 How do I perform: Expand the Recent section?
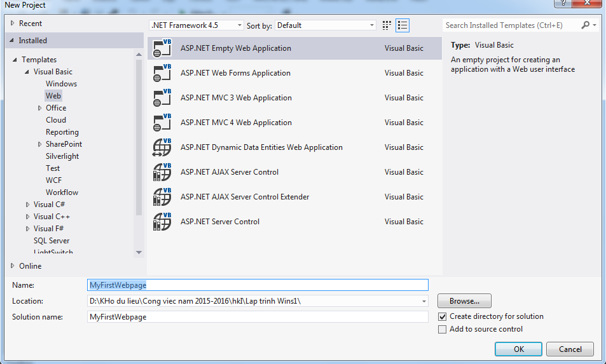tap(12, 23)
